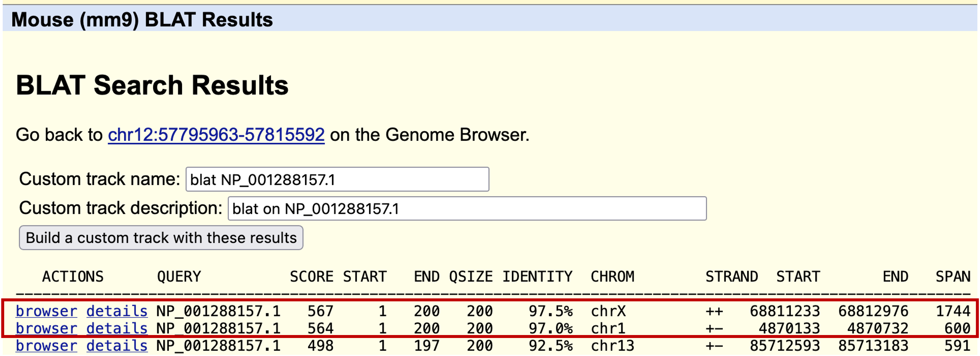This screenshot has width=980, height=356.
Task: Open browser link for chr13 hit
Action: coord(46,346)
